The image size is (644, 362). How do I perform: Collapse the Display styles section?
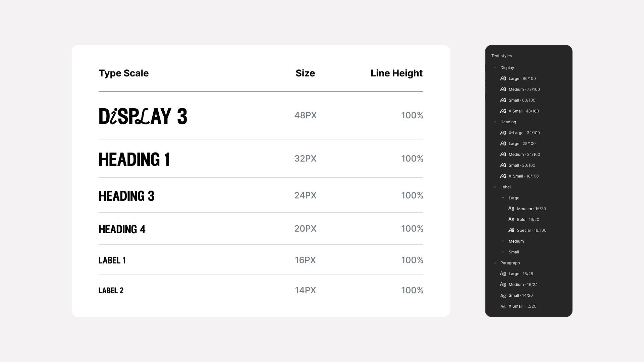[494, 67]
